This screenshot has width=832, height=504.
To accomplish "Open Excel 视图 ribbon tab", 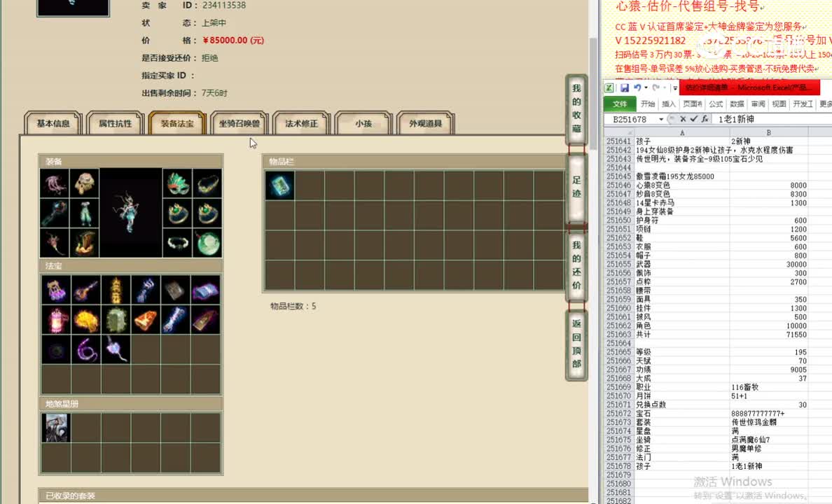I will pyautogui.click(x=779, y=104).
